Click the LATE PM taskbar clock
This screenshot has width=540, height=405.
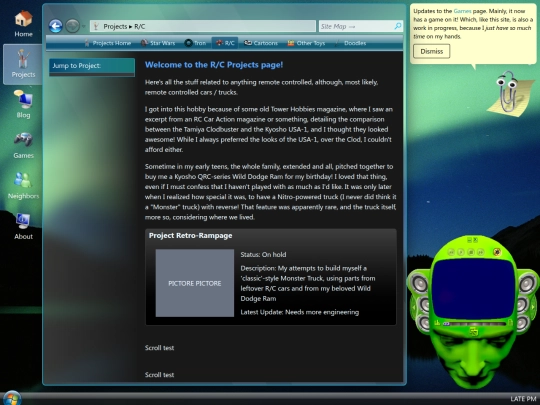point(523,399)
